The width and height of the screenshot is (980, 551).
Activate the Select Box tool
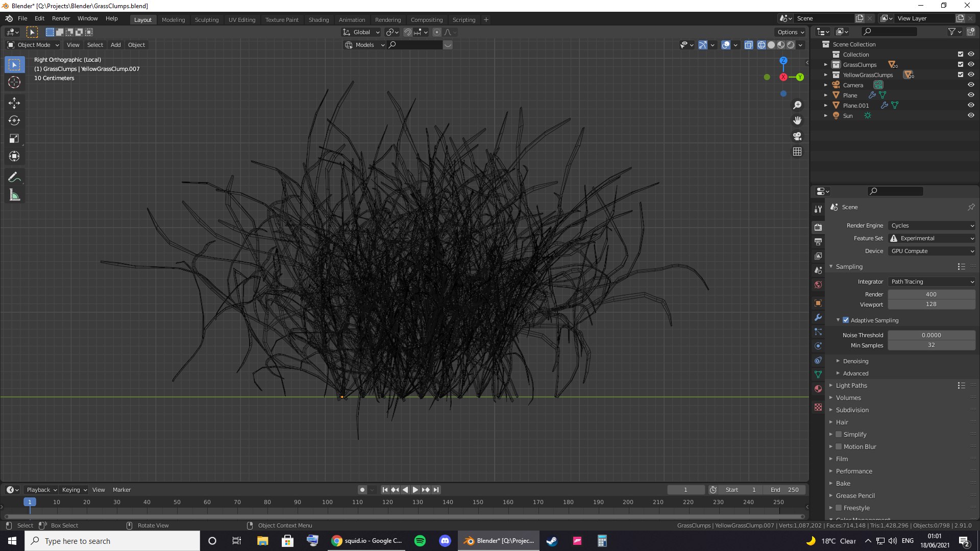click(14, 64)
